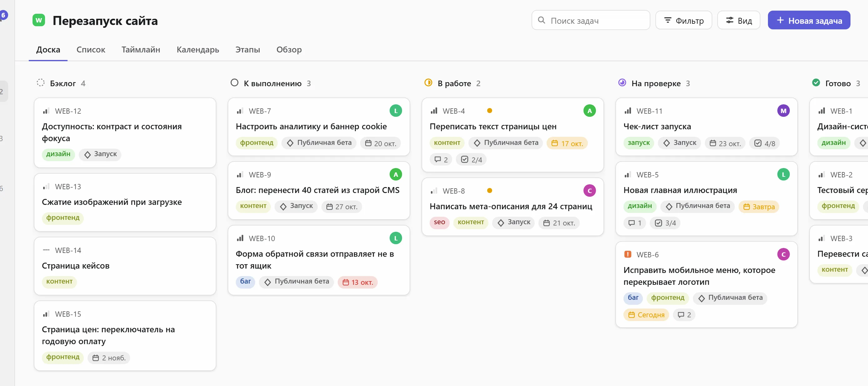Switch to the Таймлайн tab
868x386 pixels.
(x=141, y=49)
